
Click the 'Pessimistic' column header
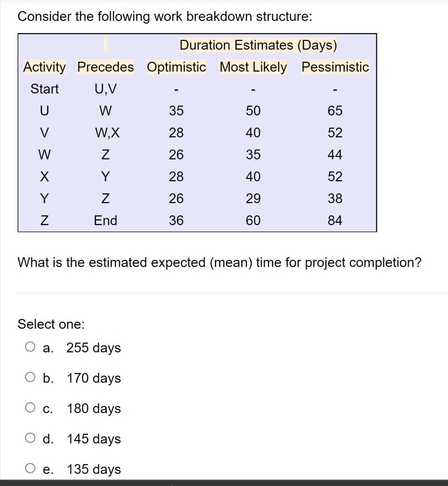pyautogui.click(x=335, y=67)
